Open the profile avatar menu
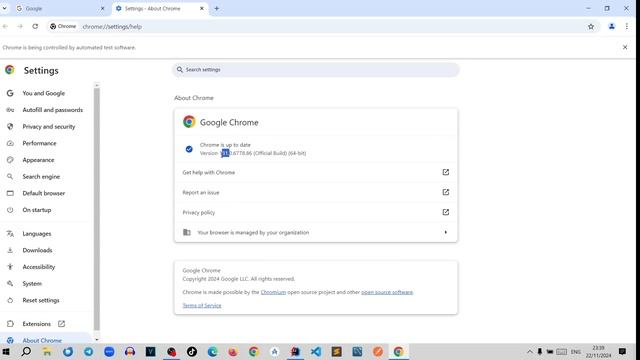The image size is (640, 360). point(611,27)
